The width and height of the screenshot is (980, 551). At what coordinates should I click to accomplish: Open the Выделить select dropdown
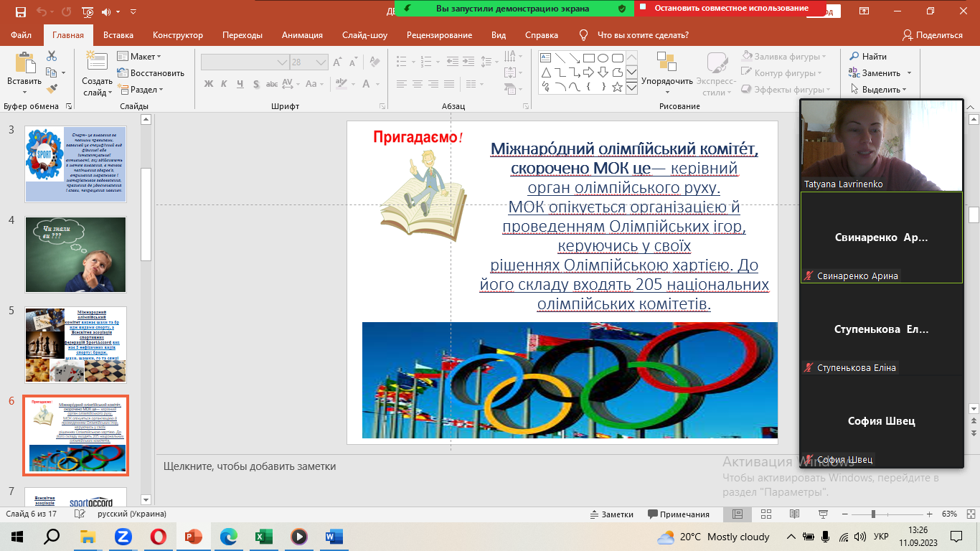879,90
